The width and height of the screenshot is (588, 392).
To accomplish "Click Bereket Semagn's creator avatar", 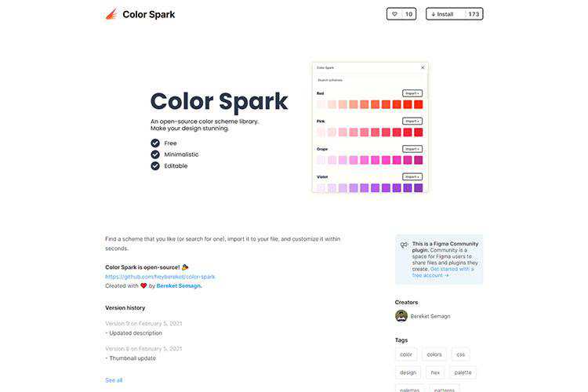I will coord(401,316).
